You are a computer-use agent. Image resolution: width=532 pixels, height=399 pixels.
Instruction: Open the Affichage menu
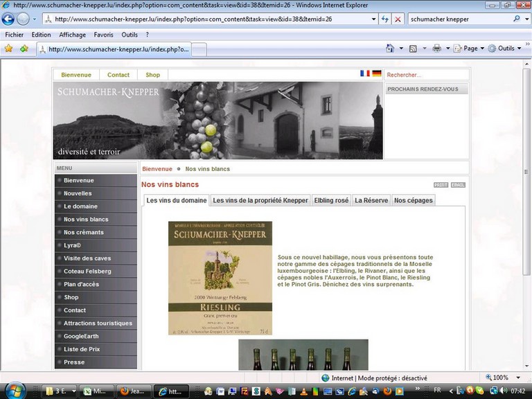[72, 35]
